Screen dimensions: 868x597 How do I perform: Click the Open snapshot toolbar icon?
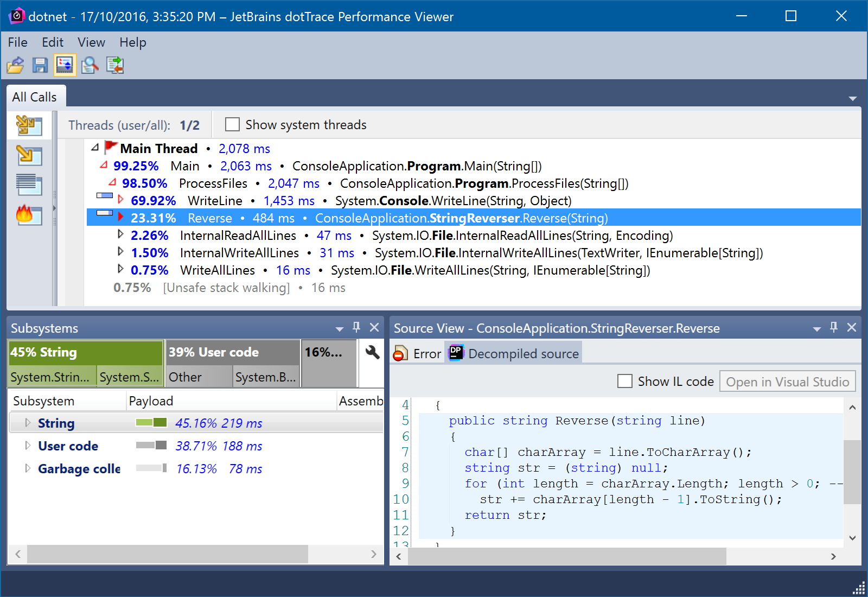click(x=15, y=65)
